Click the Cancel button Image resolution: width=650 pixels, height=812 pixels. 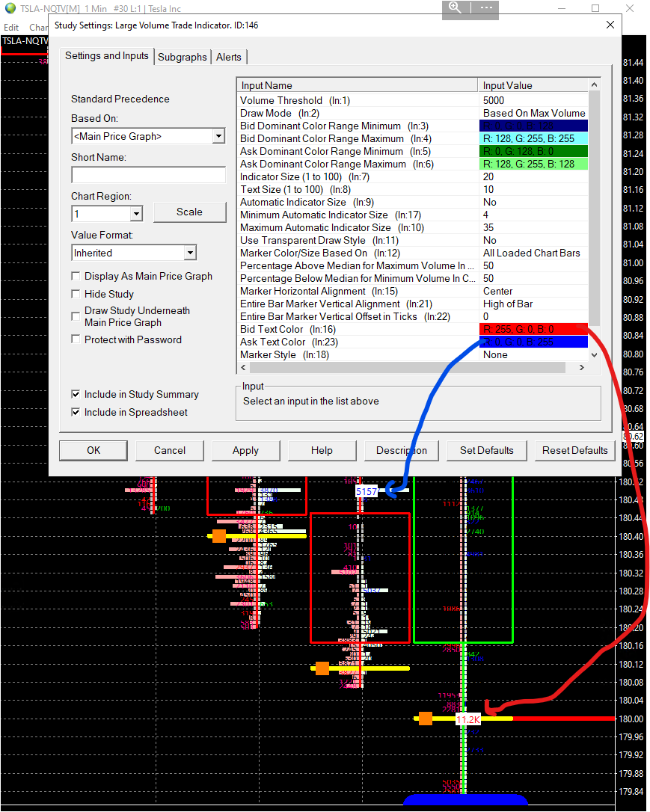169,450
